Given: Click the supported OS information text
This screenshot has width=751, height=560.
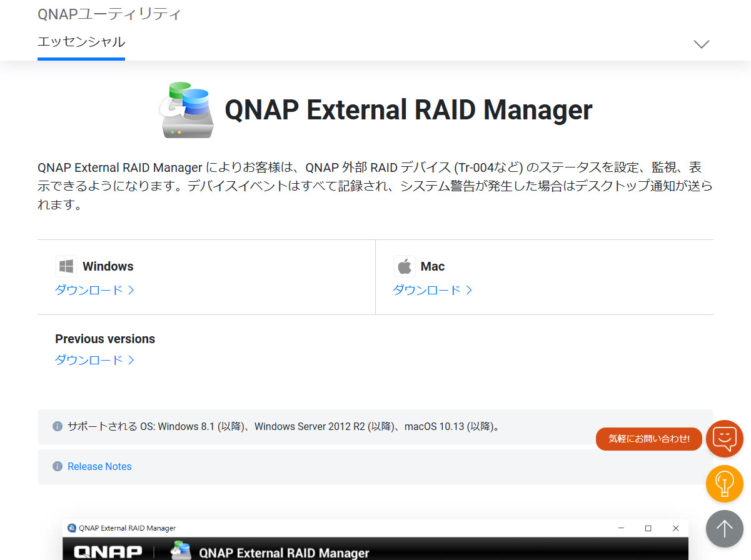Looking at the screenshot, I should coord(283,427).
